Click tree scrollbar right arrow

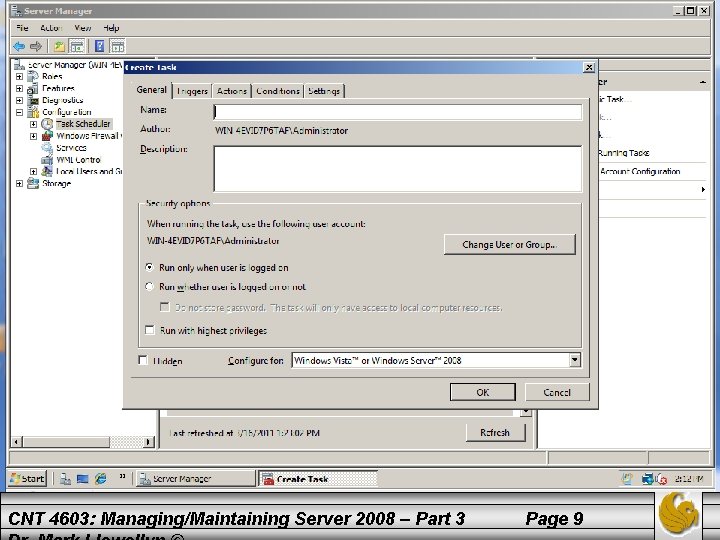(x=149, y=442)
